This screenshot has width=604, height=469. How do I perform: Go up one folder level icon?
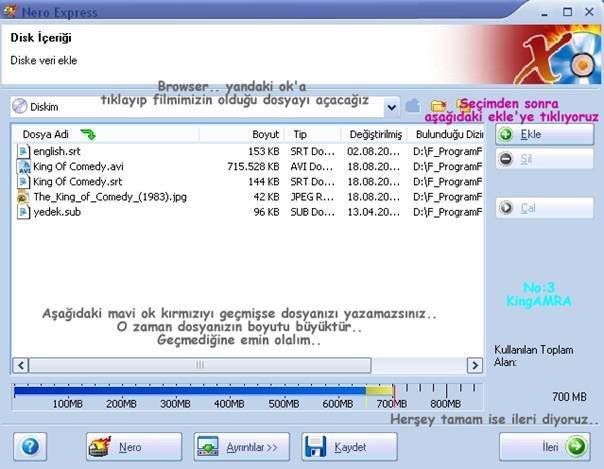pyautogui.click(x=413, y=106)
